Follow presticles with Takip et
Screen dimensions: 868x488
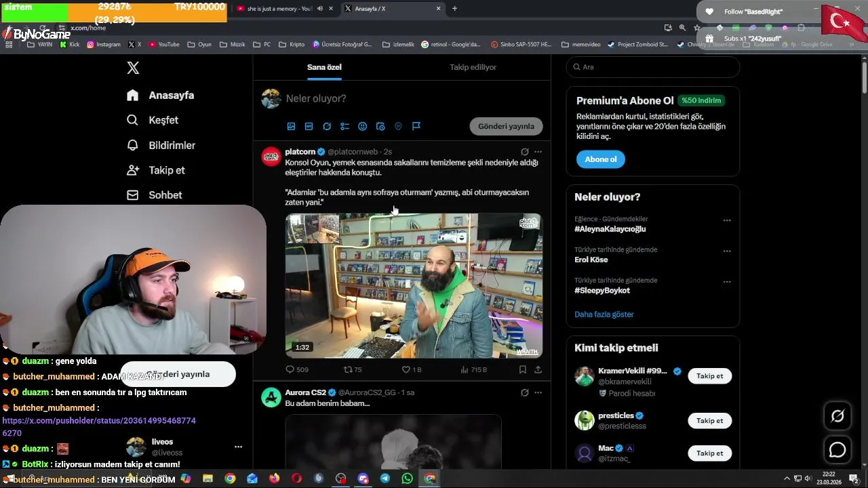click(709, 421)
